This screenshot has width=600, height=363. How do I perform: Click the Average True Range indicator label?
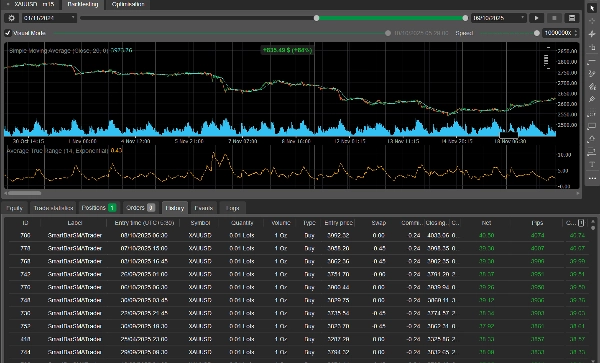pyautogui.click(x=64, y=151)
